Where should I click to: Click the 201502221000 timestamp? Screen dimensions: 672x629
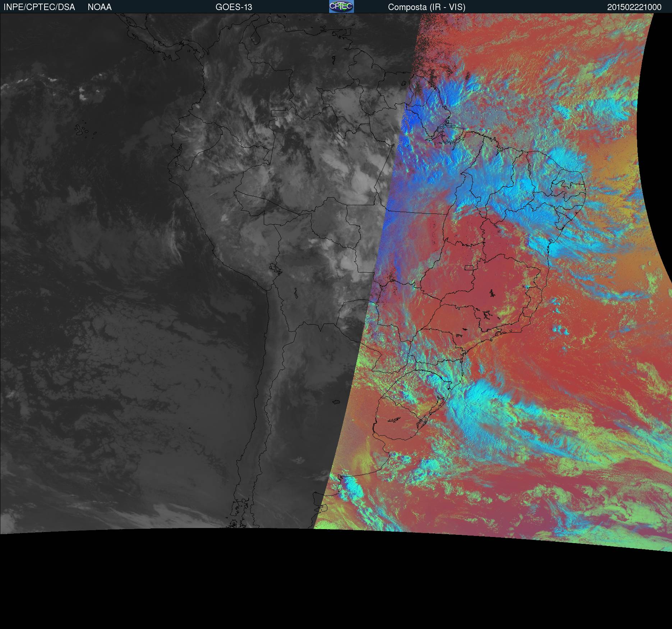click(x=634, y=7)
